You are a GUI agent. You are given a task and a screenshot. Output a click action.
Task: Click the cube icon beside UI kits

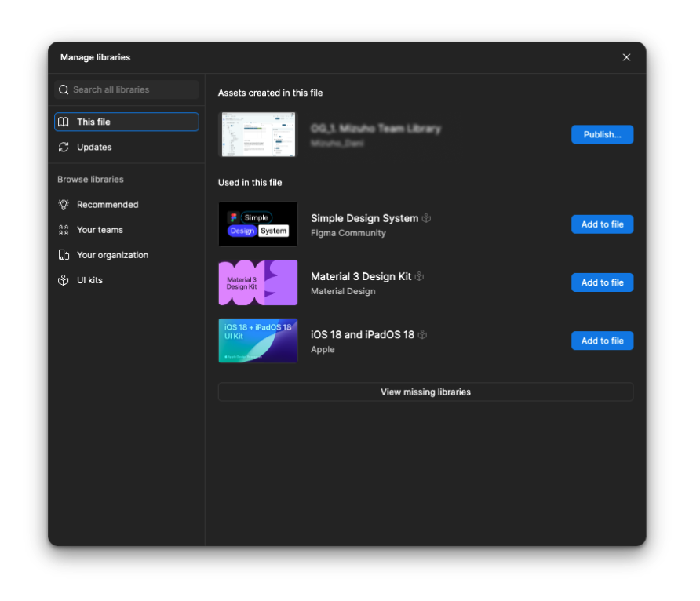[x=64, y=280]
